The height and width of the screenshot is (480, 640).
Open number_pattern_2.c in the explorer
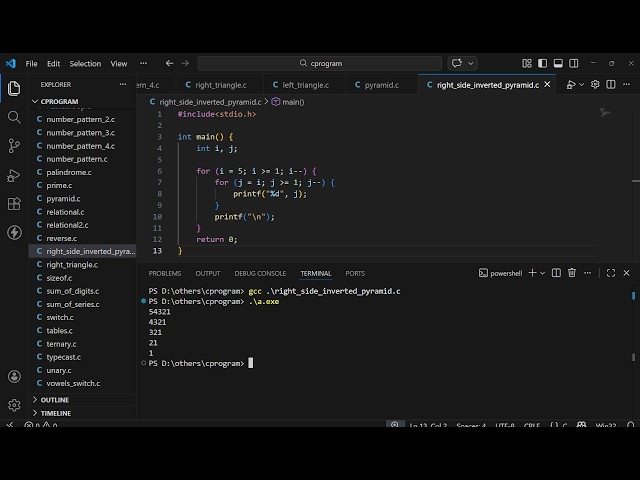[82, 119]
